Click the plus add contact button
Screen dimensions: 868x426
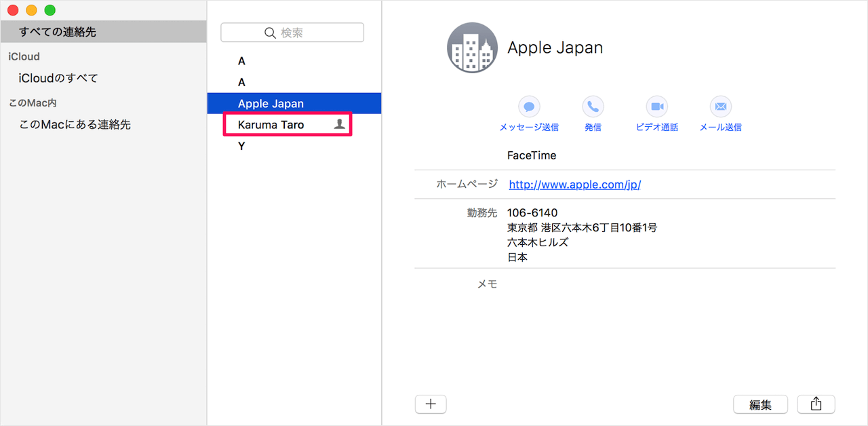click(431, 404)
